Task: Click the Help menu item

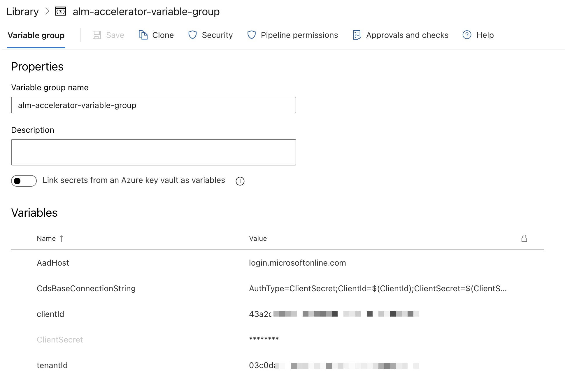Action: click(x=485, y=35)
